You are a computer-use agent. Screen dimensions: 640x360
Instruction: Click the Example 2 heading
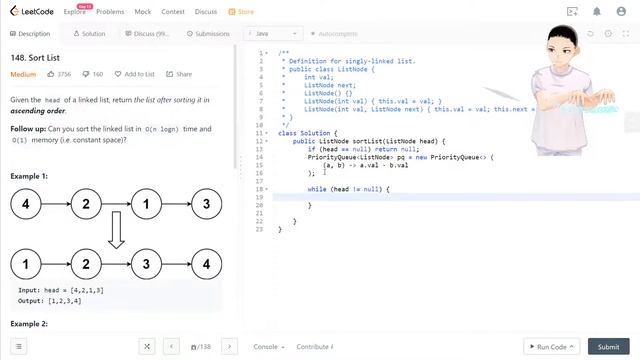29,324
